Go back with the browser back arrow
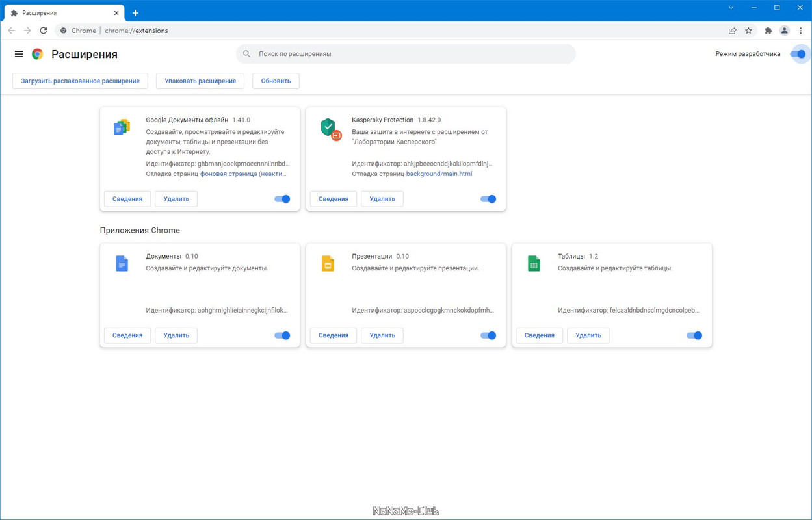The width and height of the screenshot is (812, 520). click(11, 31)
